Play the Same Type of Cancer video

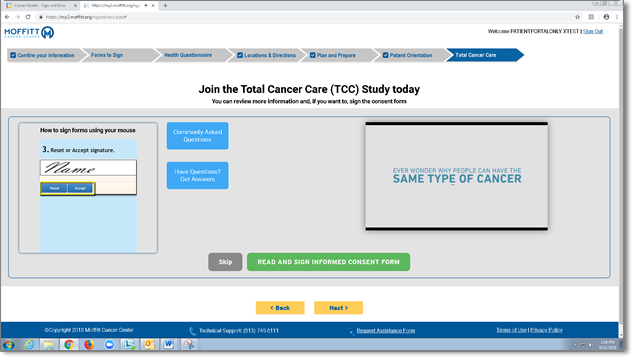pyautogui.click(x=456, y=176)
